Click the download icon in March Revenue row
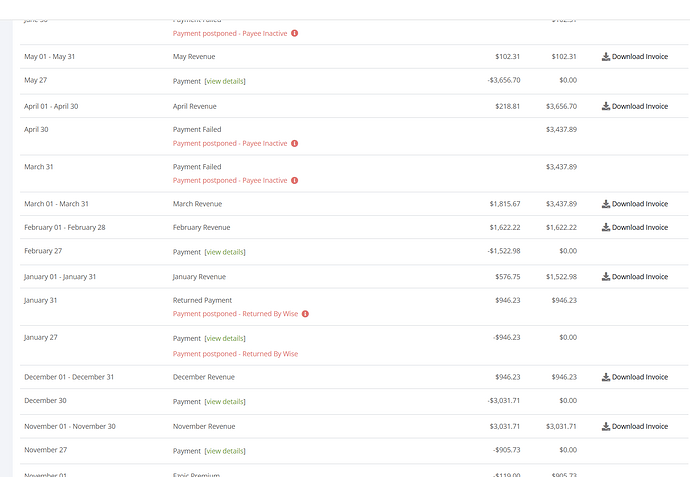Image resolution: width=690 pixels, height=477 pixels. (x=606, y=204)
